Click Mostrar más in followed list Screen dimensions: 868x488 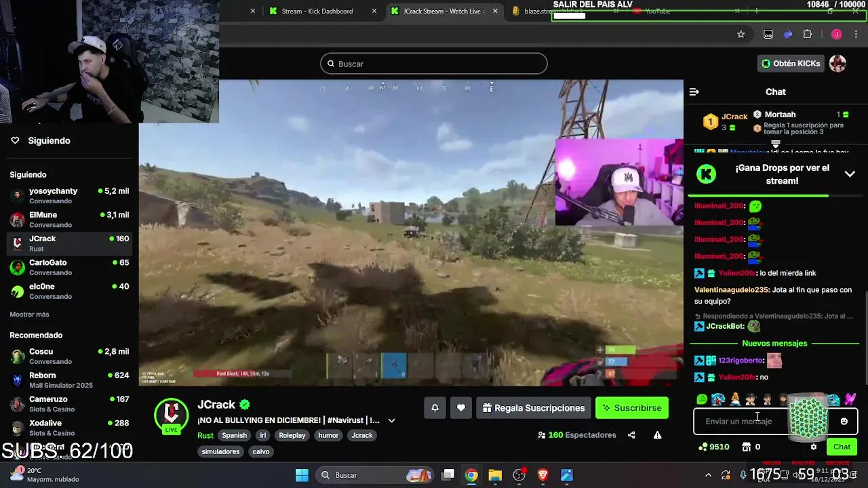coord(29,314)
